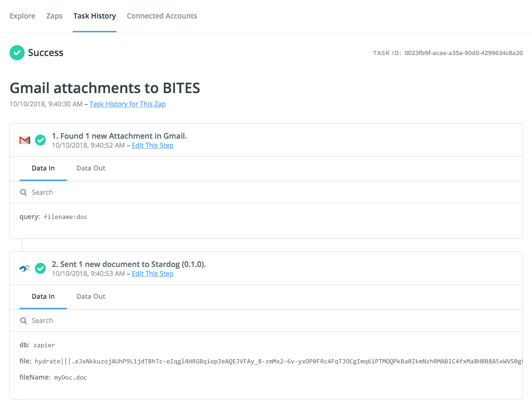Click the Gmail envelope icon in step 1
532x409 pixels.
[25, 140]
